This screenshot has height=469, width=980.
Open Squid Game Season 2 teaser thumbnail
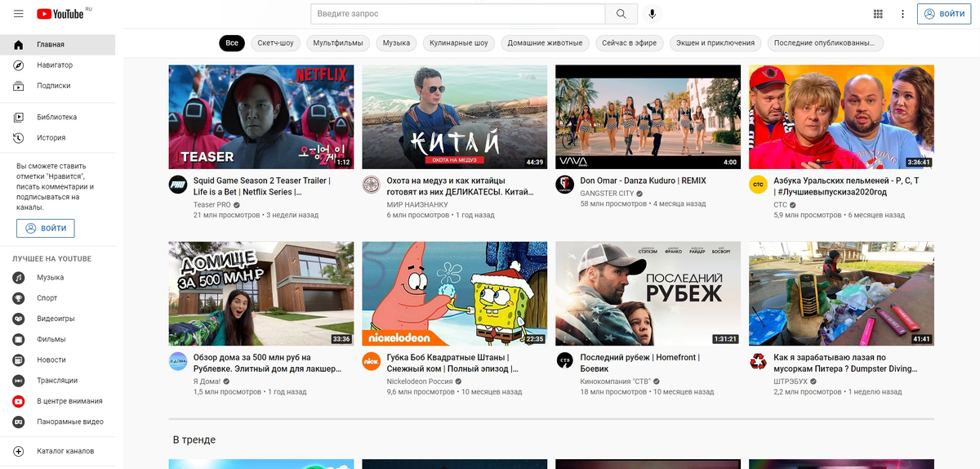tap(261, 117)
